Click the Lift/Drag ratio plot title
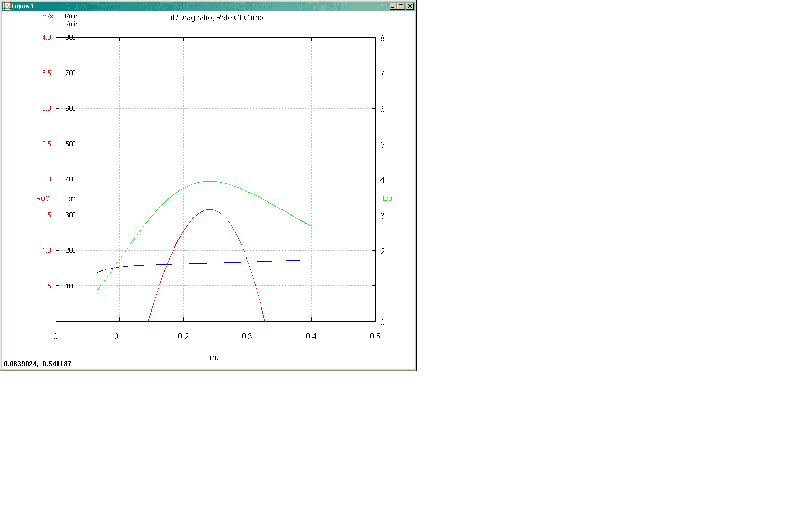 pos(215,18)
